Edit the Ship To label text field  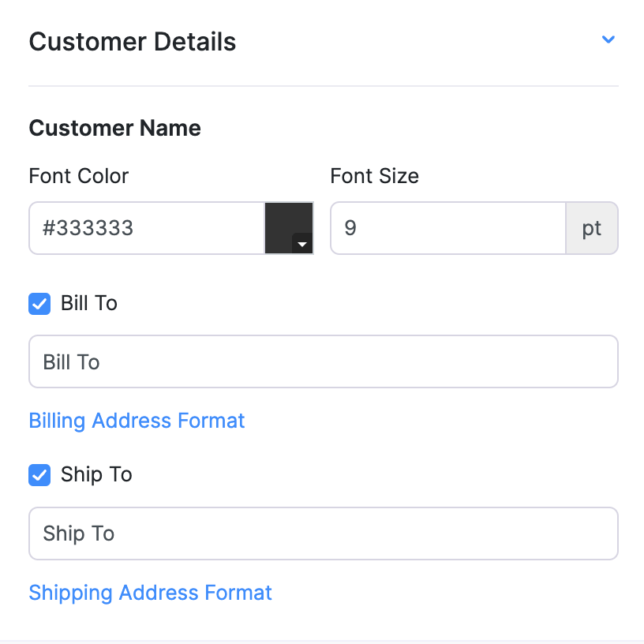point(323,534)
